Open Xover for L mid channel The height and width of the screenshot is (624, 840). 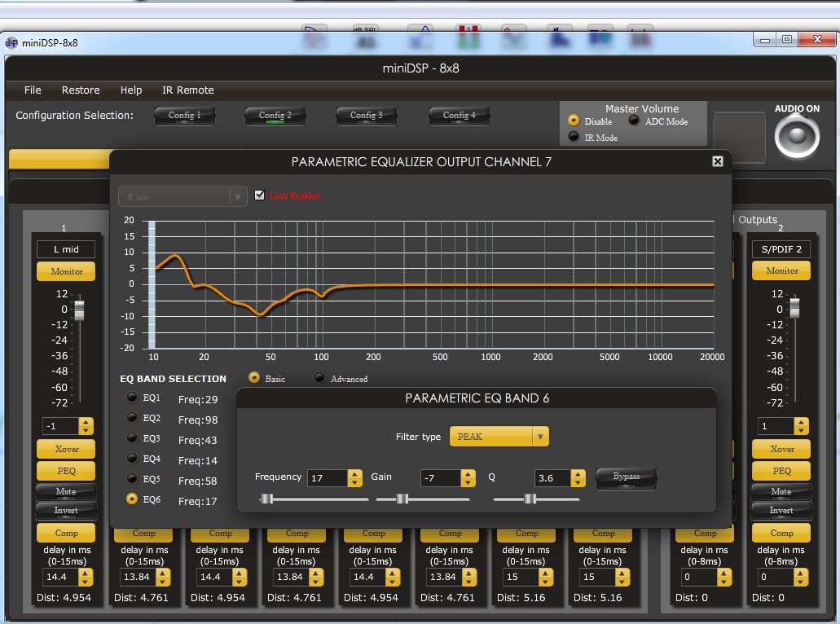(66, 449)
